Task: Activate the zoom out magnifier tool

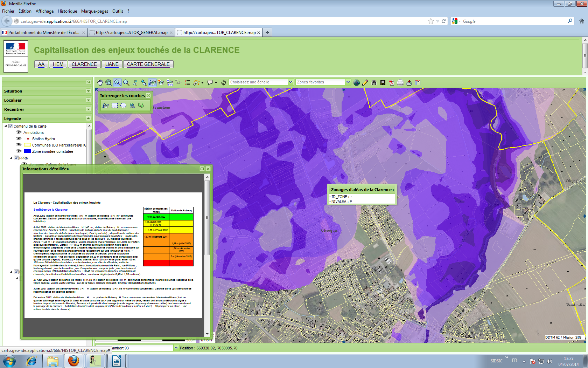Action: (126, 82)
